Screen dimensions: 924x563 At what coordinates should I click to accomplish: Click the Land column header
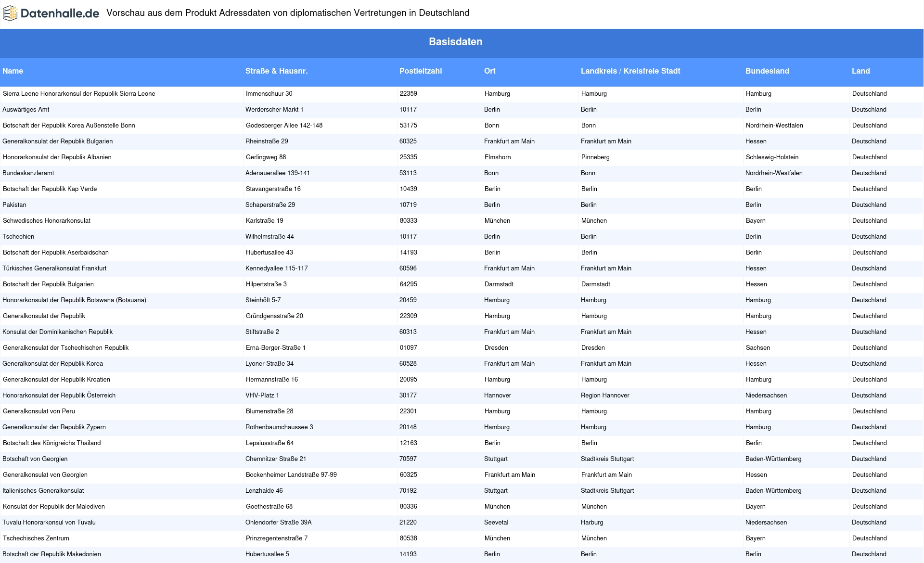[x=860, y=71]
